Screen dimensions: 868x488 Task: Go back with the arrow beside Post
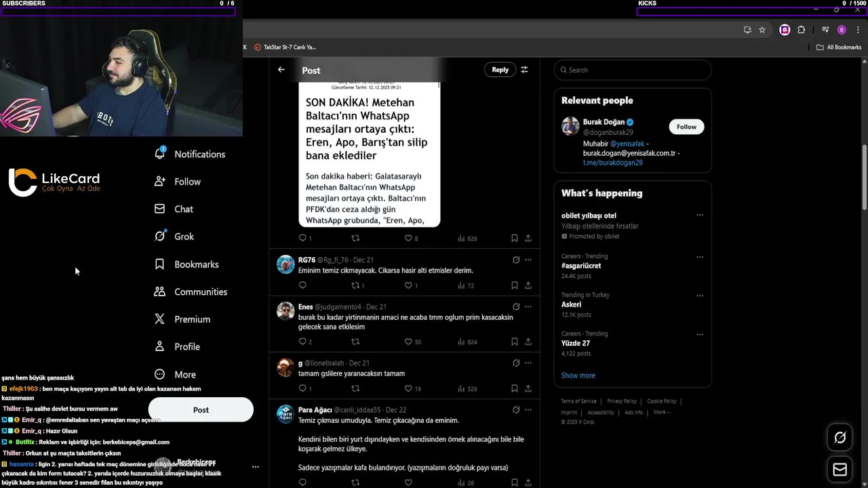[281, 70]
